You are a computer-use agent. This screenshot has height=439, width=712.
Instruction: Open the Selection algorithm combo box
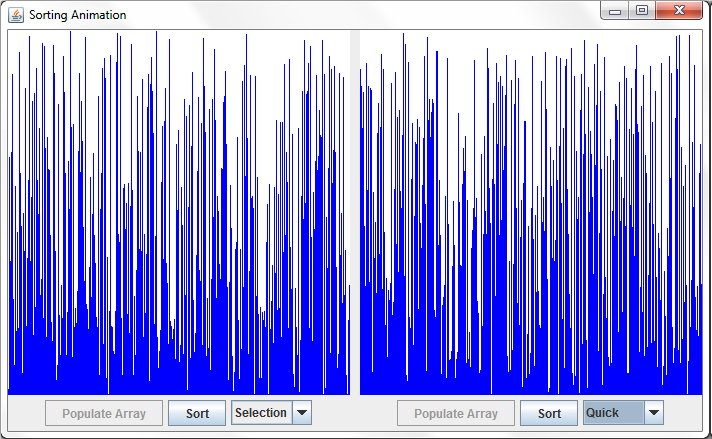pyautogui.click(x=272, y=413)
